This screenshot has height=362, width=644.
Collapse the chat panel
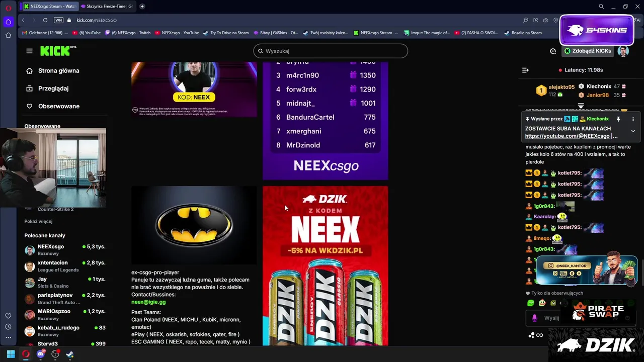click(x=525, y=70)
